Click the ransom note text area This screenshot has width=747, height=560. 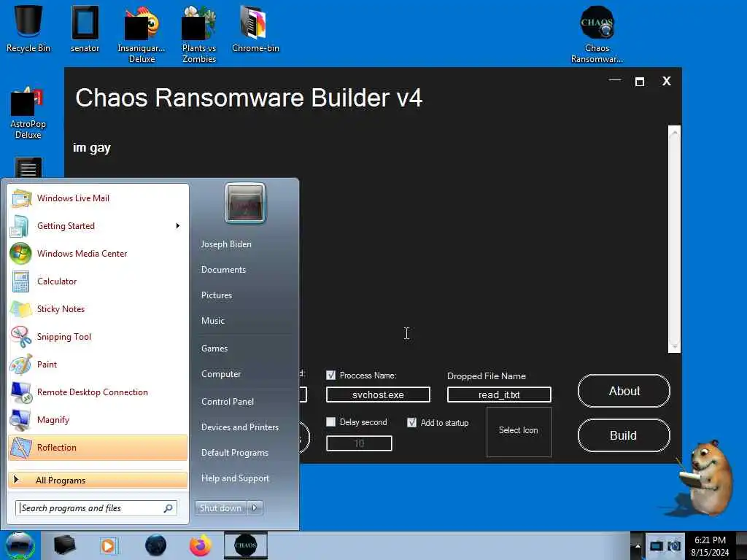point(370,239)
